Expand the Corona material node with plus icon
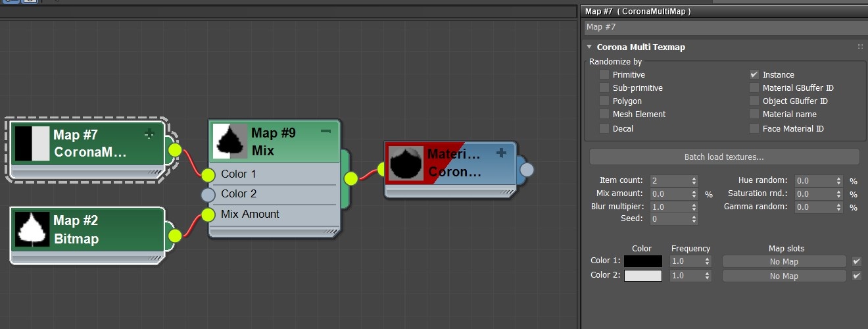The width and height of the screenshot is (868, 329). point(501,153)
